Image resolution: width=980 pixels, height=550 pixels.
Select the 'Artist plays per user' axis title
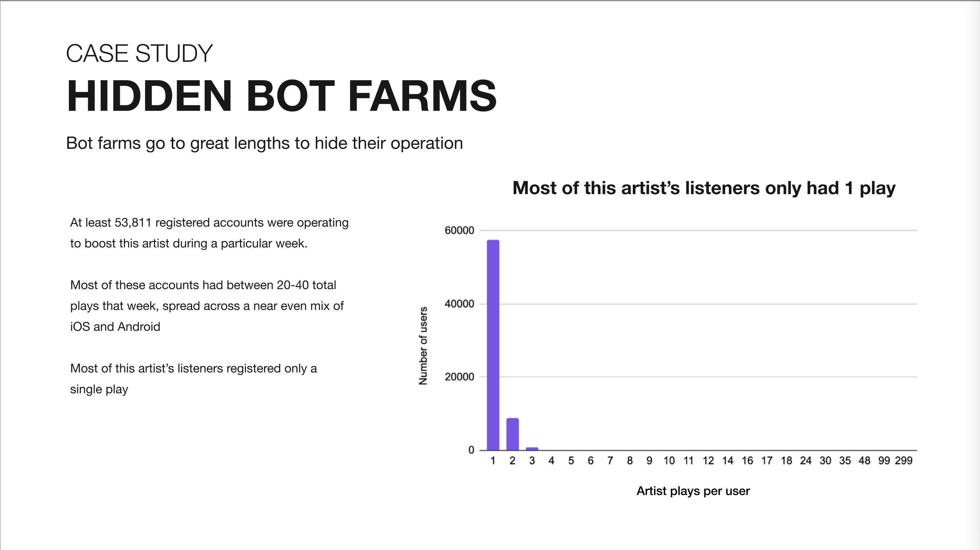tap(693, 491)
